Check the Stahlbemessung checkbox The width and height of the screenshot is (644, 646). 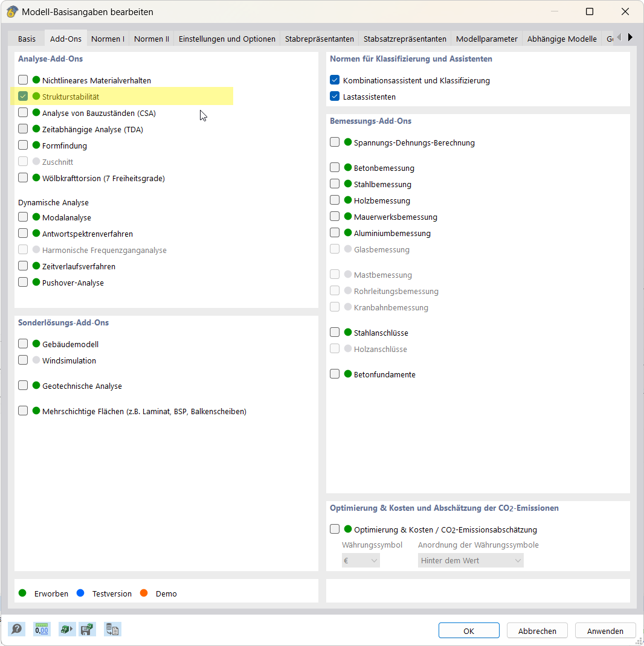tap(335, 184)
